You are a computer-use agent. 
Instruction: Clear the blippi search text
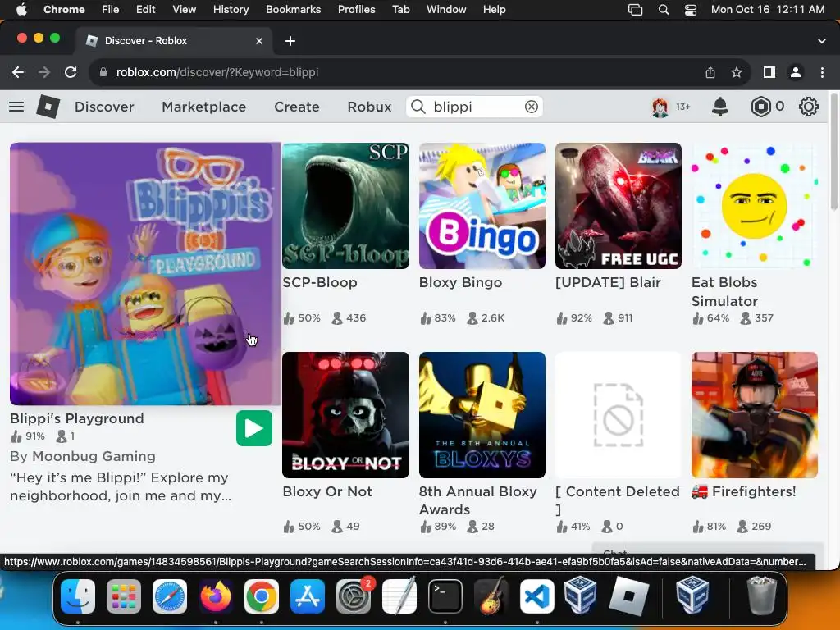(531, 107)
